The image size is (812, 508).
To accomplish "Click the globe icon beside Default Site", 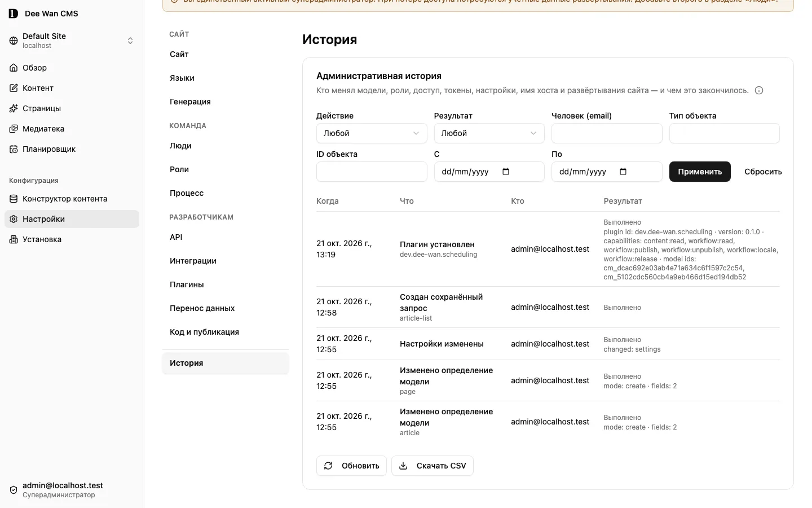I will pos(14,41).
